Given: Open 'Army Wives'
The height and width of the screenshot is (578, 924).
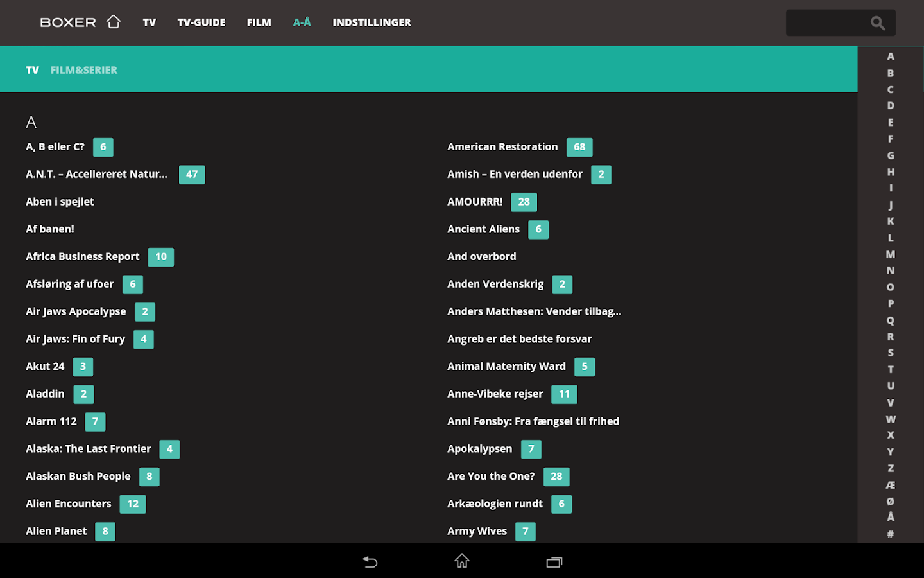Looking at the screenshot, I should click(x=477, y=532).
